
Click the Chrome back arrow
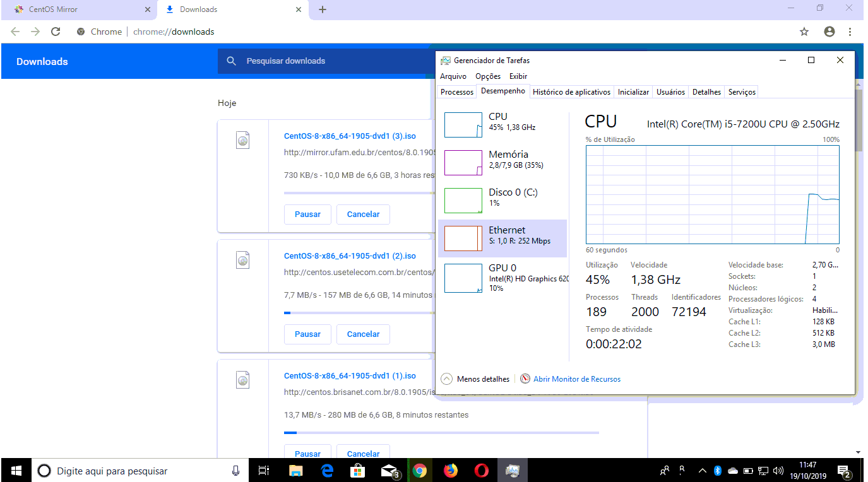(x=15, y=32)
